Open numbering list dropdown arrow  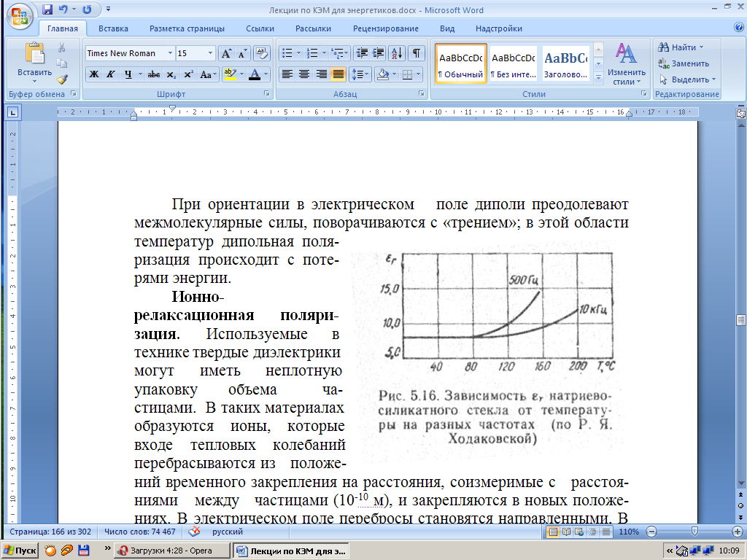pos(324,52)
